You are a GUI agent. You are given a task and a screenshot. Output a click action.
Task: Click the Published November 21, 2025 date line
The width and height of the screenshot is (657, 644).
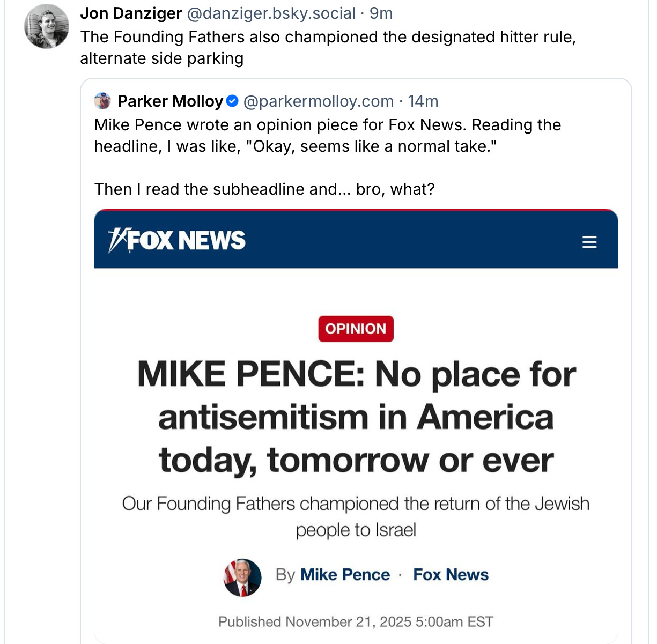[x=356, y=622]
